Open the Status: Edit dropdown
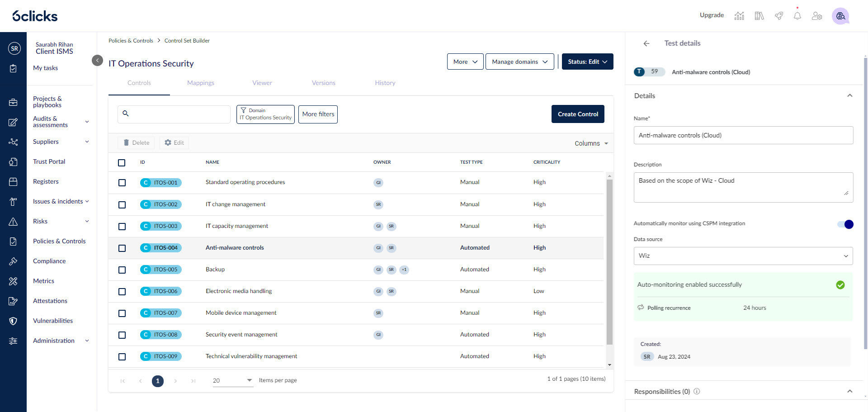The height and width of the screenshot is (412, 868). coord(587,62)
